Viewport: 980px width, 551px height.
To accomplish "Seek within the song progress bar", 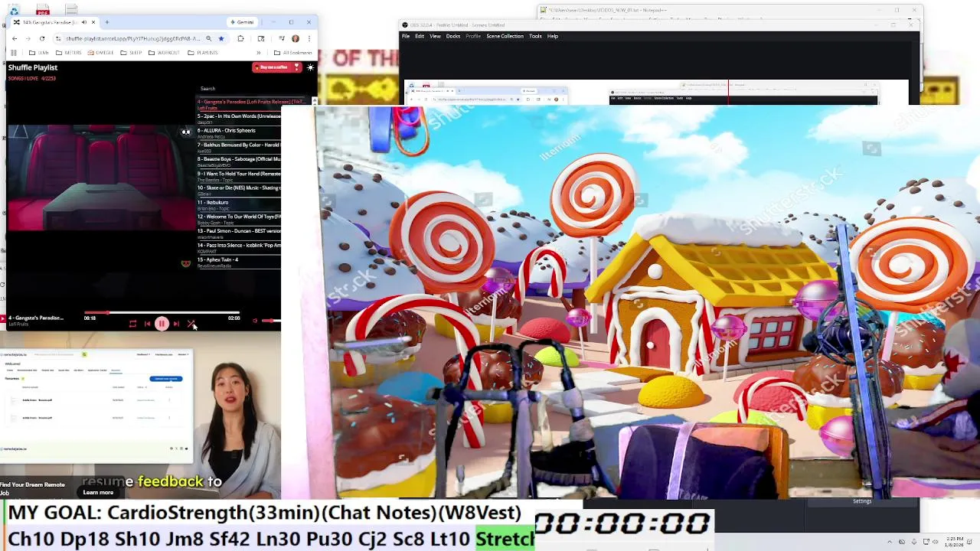I will click(162, 313).
